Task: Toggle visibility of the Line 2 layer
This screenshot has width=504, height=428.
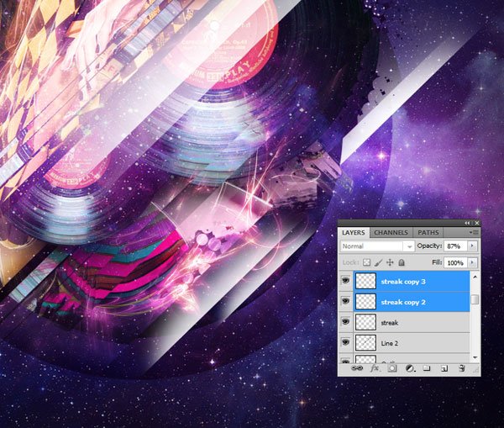Action: (345, 343)
